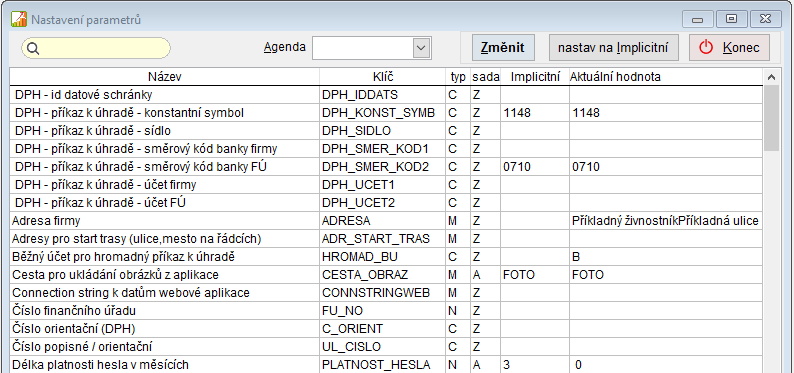Click the red power icon on Konec
The image size is (794, 373).
coord(706,48)
